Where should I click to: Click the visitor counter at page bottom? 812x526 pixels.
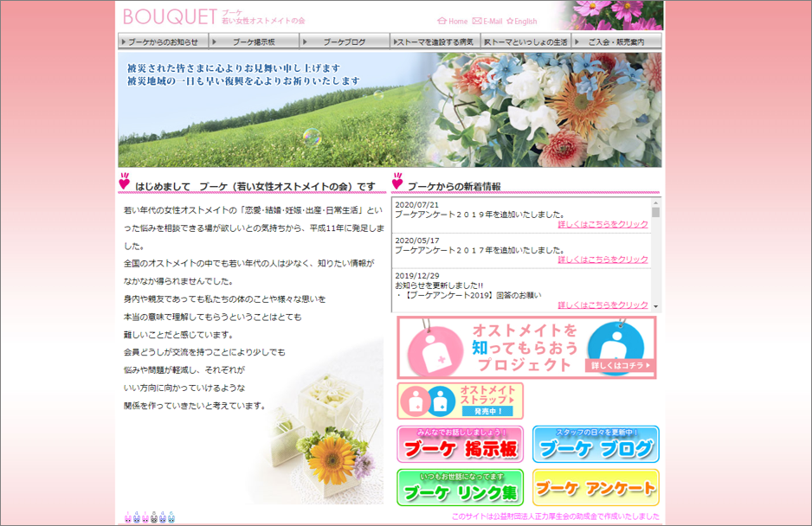coord(150,517)
